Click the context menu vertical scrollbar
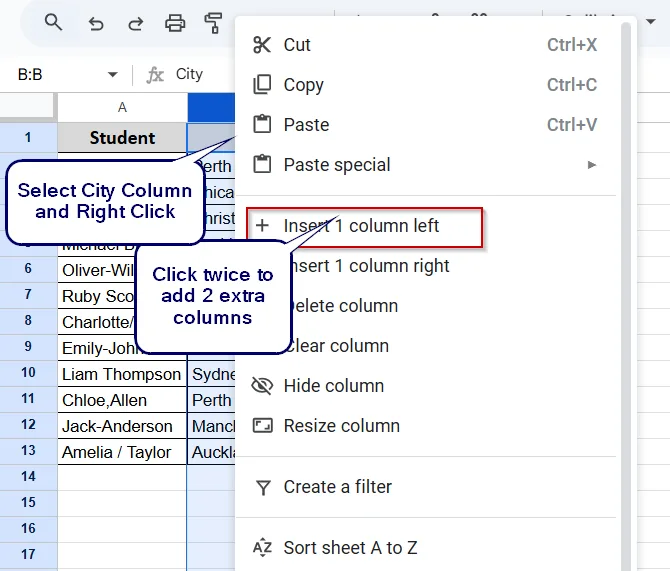The height and width of the screenshot is (571, 670). click(626, 297)
